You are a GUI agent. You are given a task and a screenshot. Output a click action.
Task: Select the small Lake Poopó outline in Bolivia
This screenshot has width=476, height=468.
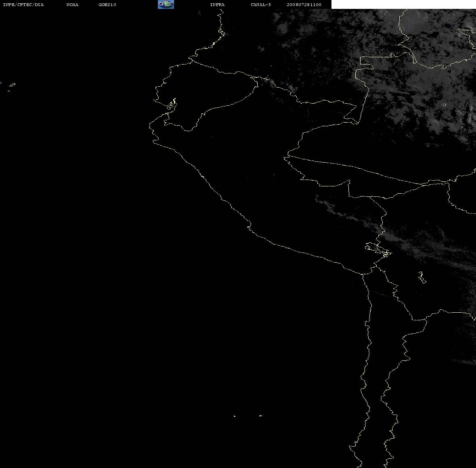[x=422, y=277]
